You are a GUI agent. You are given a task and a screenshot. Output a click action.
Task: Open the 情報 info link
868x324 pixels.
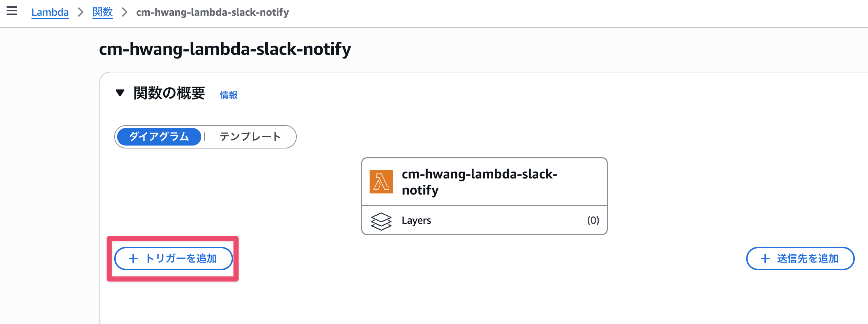point(229,95)
